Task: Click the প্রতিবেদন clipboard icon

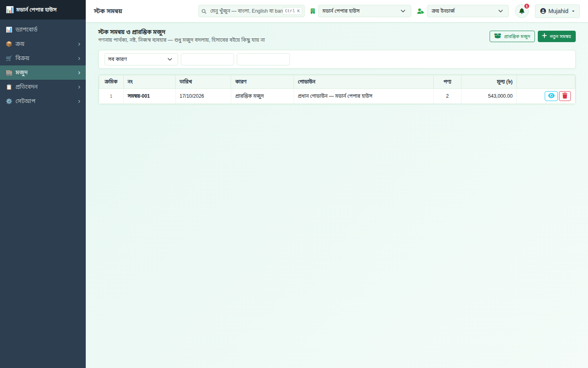Action: click(x=9, y=87)
